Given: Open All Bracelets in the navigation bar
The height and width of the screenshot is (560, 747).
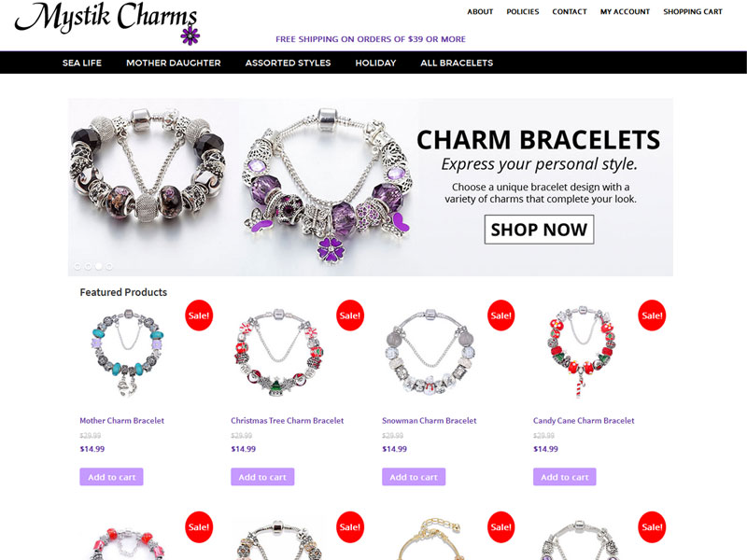Looking at the screenshot, I should tap(457, 63).
